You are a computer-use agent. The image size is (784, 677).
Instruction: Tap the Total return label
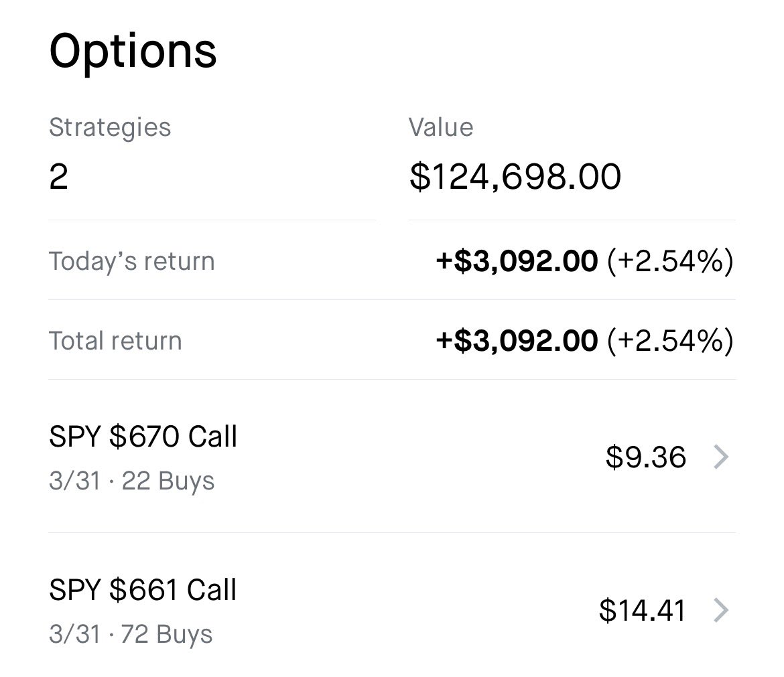115,341
